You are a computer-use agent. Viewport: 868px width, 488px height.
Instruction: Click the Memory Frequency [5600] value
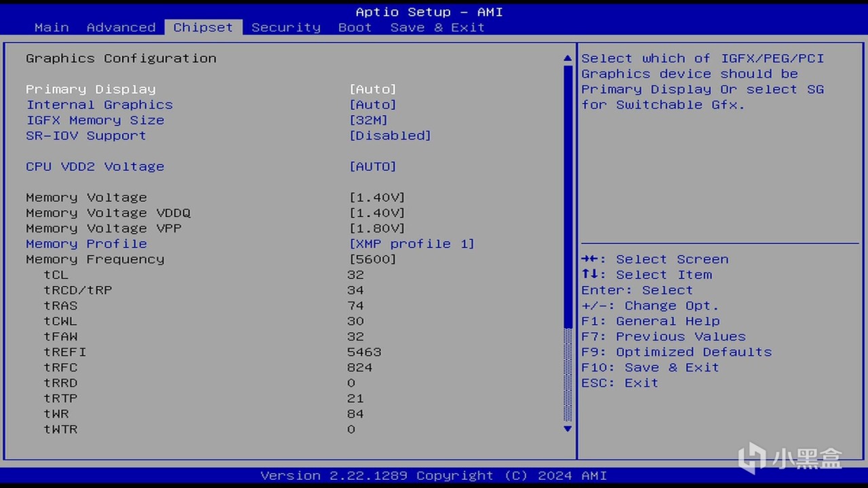pyautogui.click(x=372, y=259)
